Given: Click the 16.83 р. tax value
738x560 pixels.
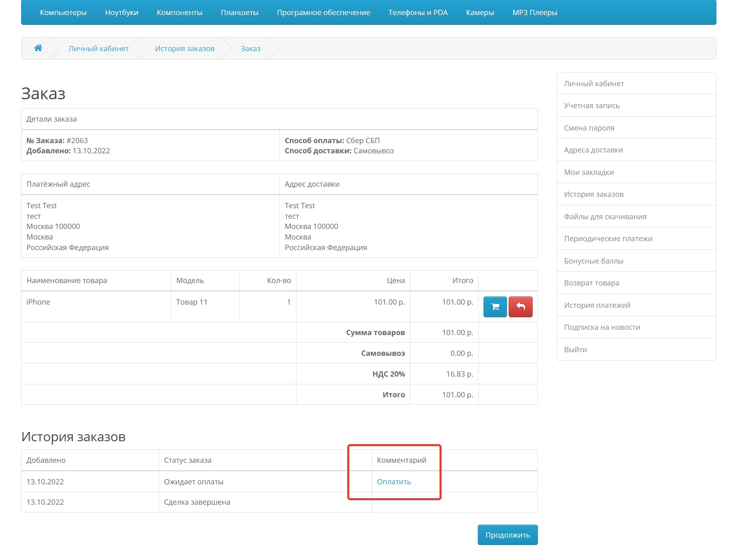Looking at the screenshot, I should [459, 374].
